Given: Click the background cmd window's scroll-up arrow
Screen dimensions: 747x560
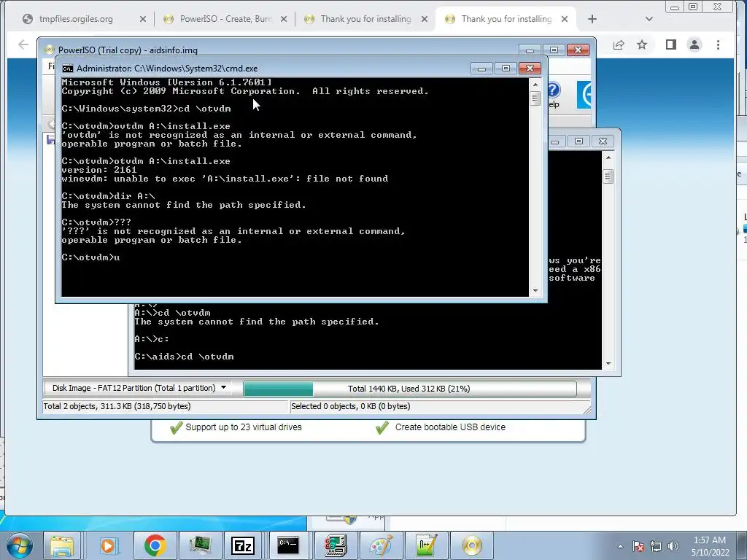Looking at the screenshot, I should tap(608, 157).
